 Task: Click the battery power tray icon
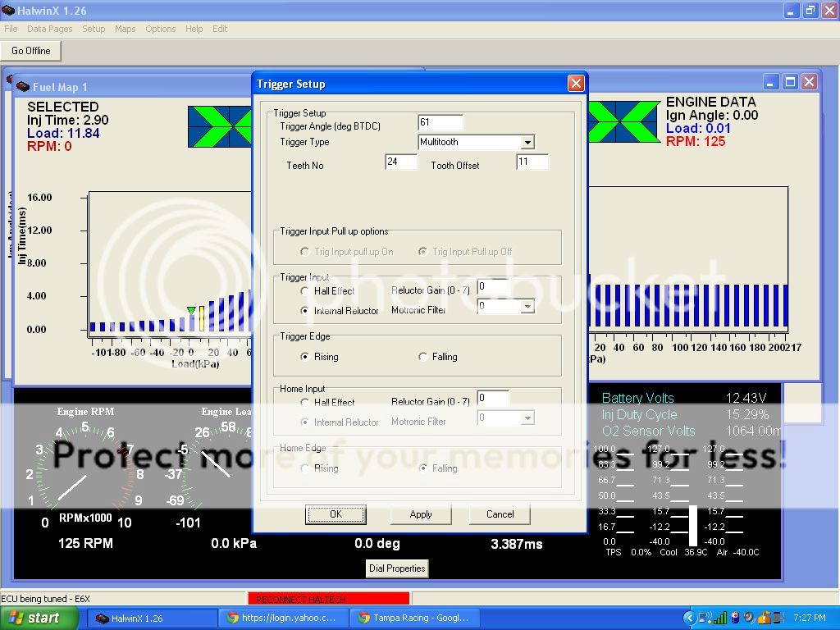[x=735, y=618]
